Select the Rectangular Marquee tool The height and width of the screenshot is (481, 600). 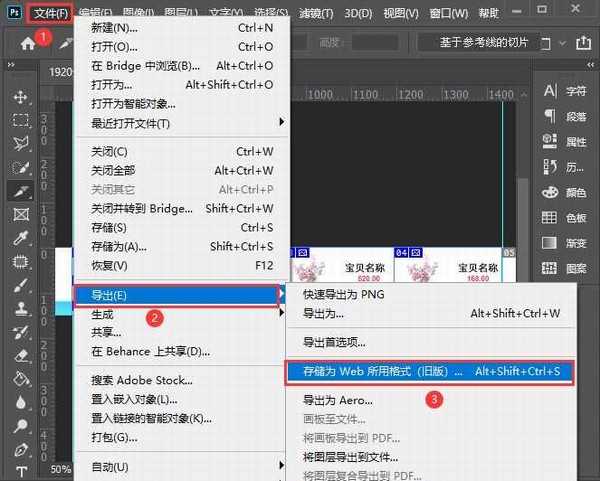pyautogui.click(x=20, y=120)
